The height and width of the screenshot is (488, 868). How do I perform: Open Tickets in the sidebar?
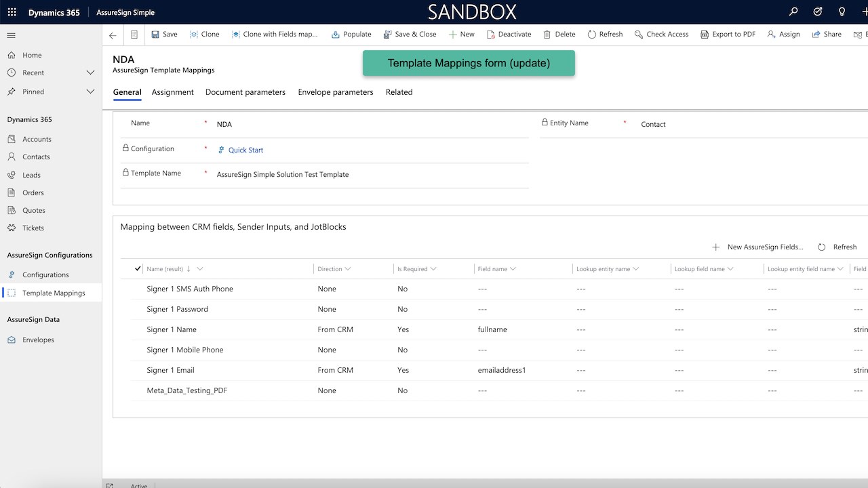[33, 228]
